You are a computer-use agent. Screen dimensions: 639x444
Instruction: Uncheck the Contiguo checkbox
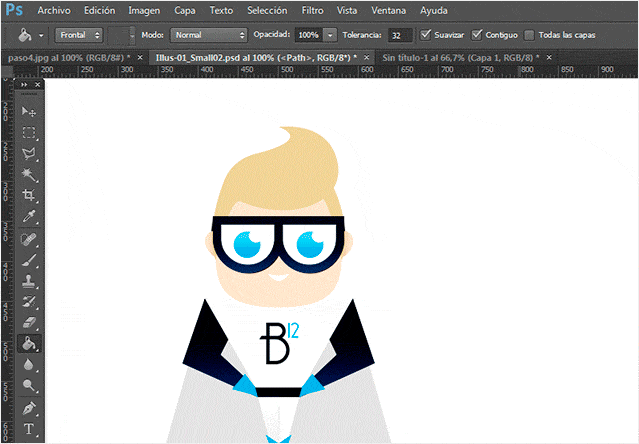coord(477,34)
